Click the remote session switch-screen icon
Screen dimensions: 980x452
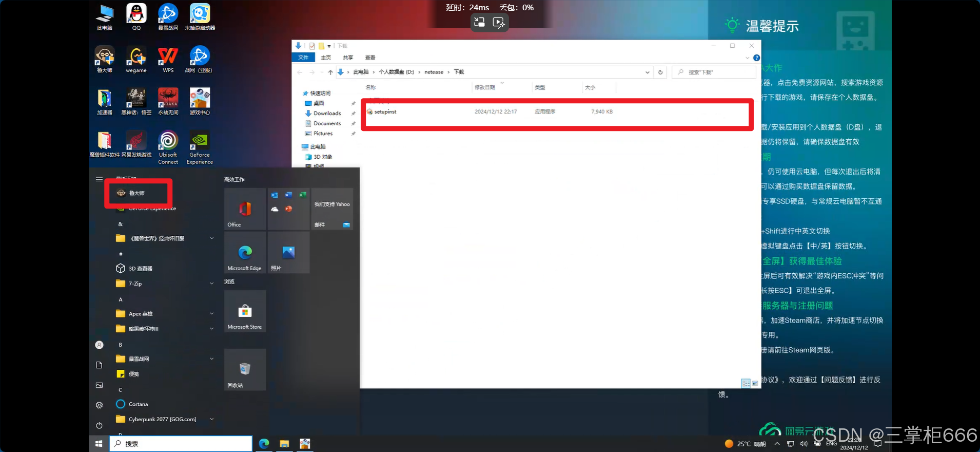pos(480,22)
